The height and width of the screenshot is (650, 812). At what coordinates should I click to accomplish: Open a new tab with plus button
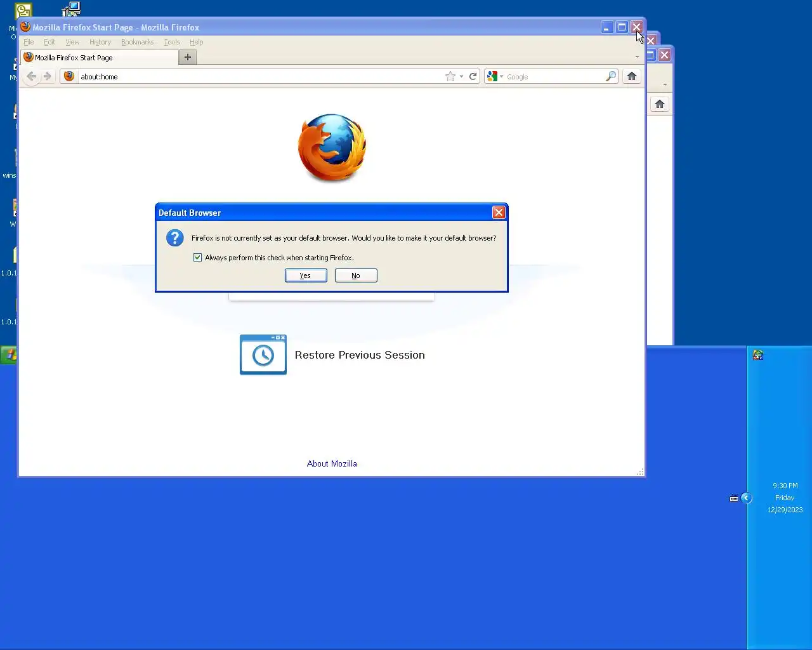(188, 57)
